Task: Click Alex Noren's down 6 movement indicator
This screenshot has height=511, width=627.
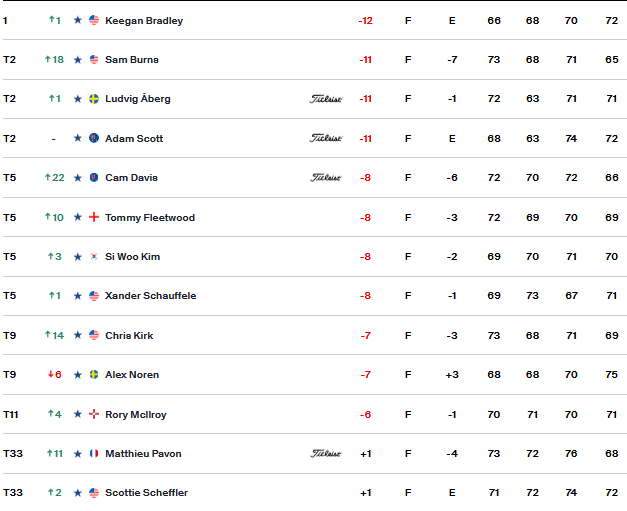Action: coord(54,375)
